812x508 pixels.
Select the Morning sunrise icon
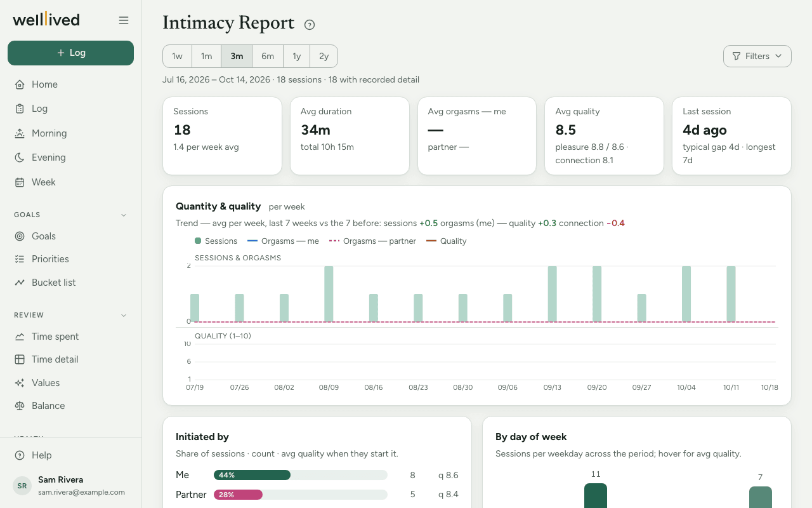[20, 133]
